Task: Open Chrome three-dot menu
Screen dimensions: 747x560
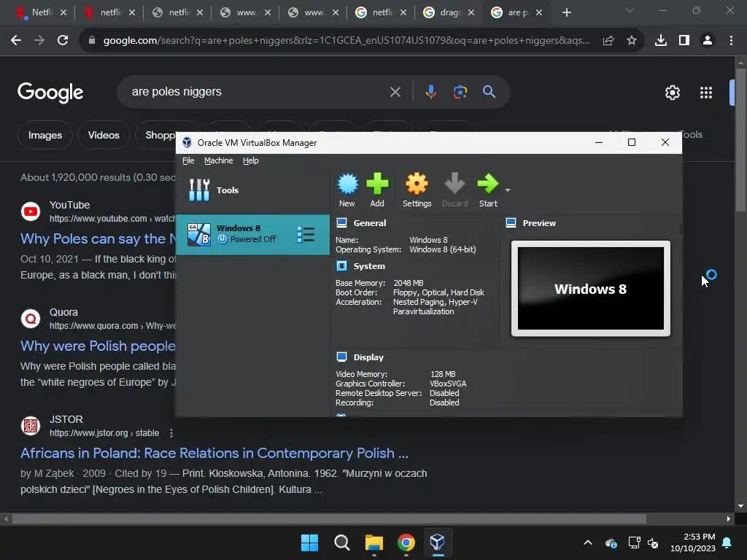Action: pyautogui.click(x=731, y=41)
